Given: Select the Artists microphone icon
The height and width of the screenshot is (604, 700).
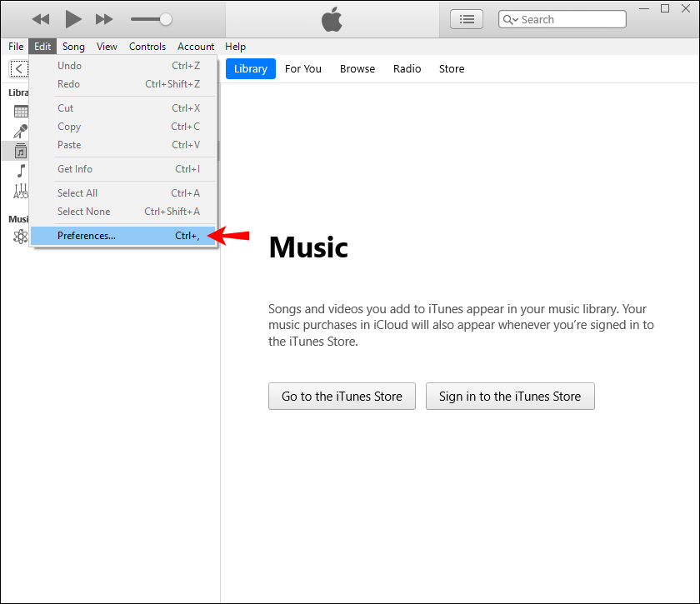Looking at the screenshot, I should 21,132.
